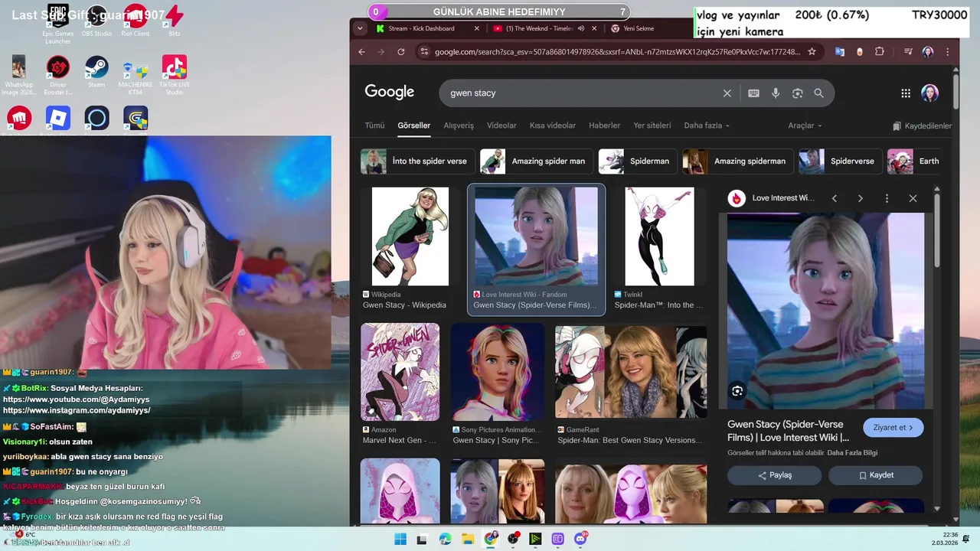Click the Google logo
Image resolution: width=980 pixels, height=551 pixels.
389,93
